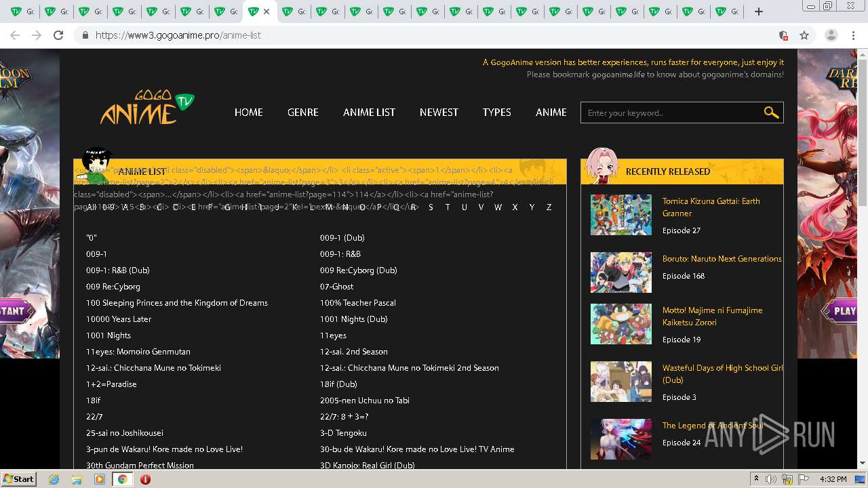Image resolution: width=868 pixels, height=488 pixels.
Task: Click the left side game advertisement
Action: coord(30,203)
